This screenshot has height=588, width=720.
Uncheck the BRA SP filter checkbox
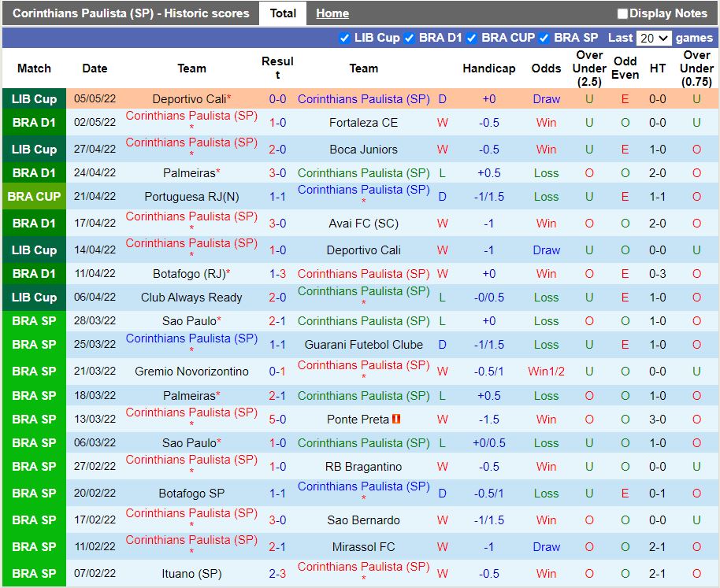544,38
